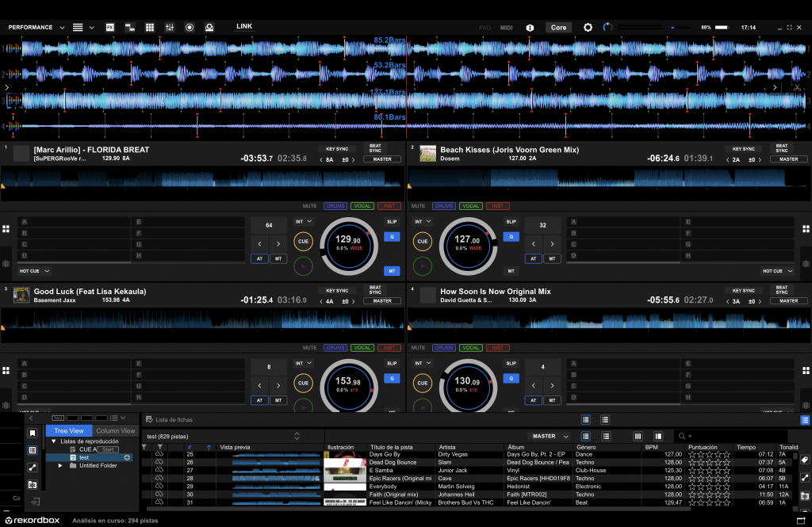The height and width of the screenshot is (527, 812).
Task: Expand the Untitled Folder tree item
Action: 60,465
